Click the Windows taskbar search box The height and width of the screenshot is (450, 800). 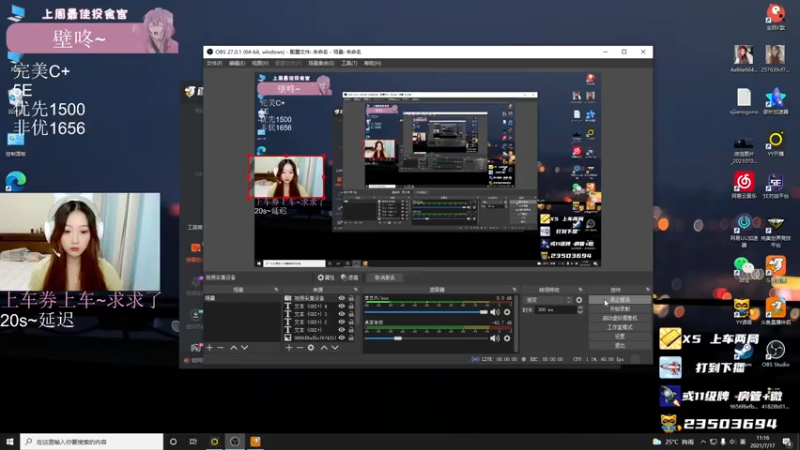[92, 441]
